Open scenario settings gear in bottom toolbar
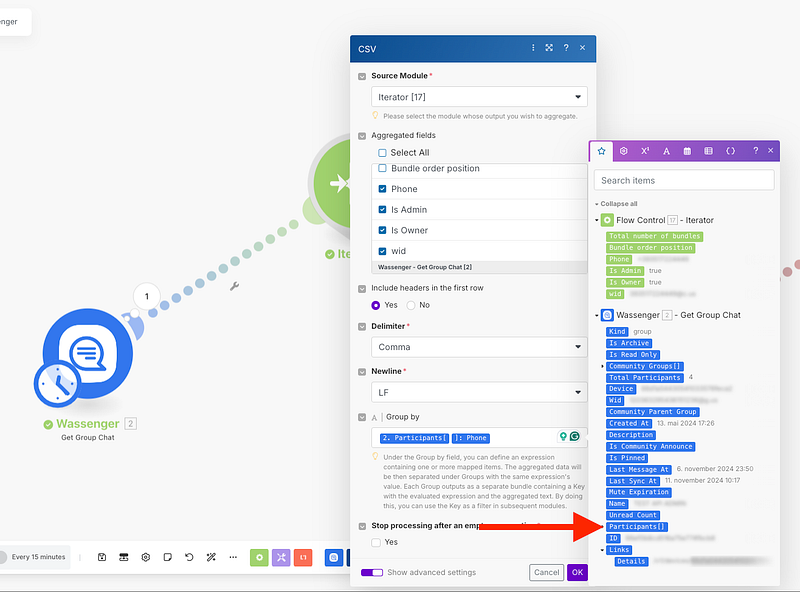 [145, 557]
